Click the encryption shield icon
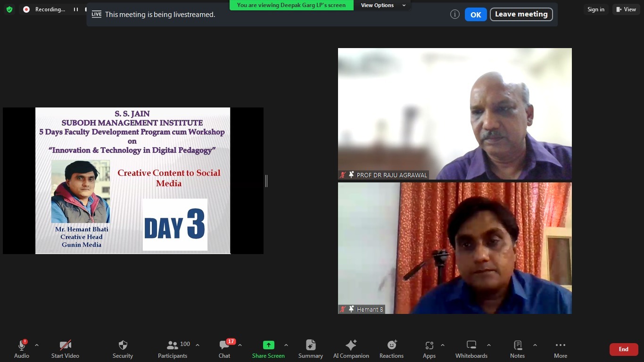The image size is (644, 362). click(x=9, y=9)
